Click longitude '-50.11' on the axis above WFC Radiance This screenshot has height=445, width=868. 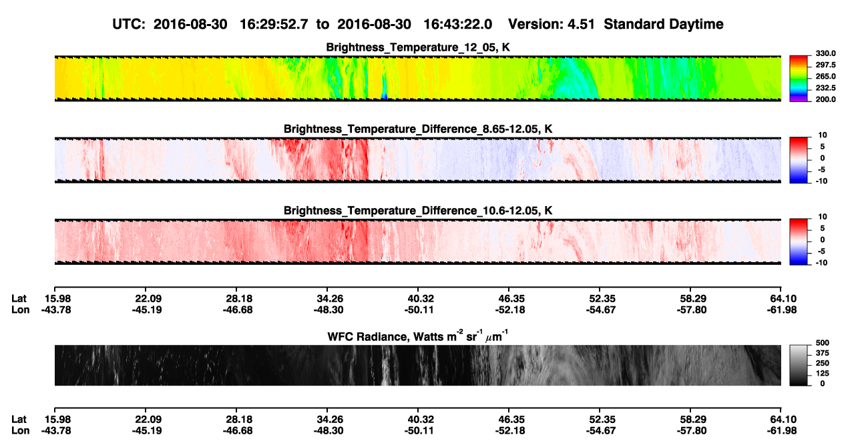click(419, 310)
